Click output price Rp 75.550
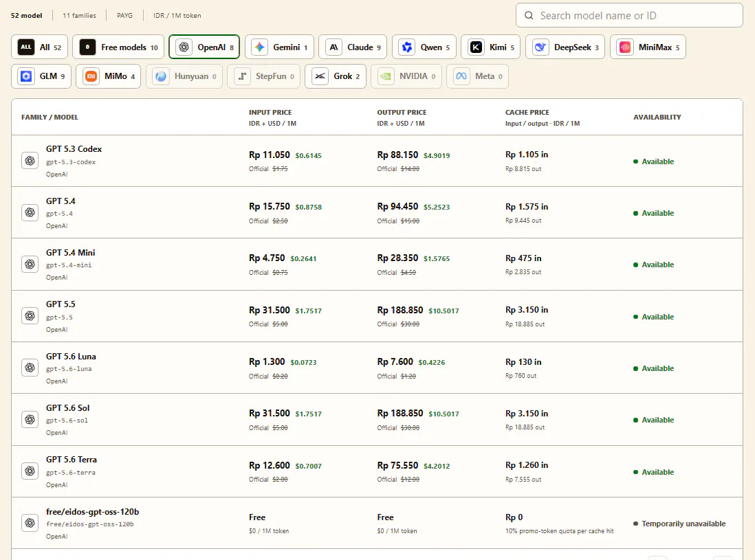 397,465
